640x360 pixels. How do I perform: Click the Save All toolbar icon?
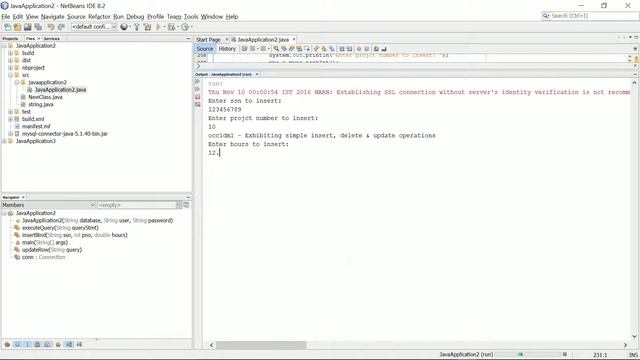coord(38,27)
